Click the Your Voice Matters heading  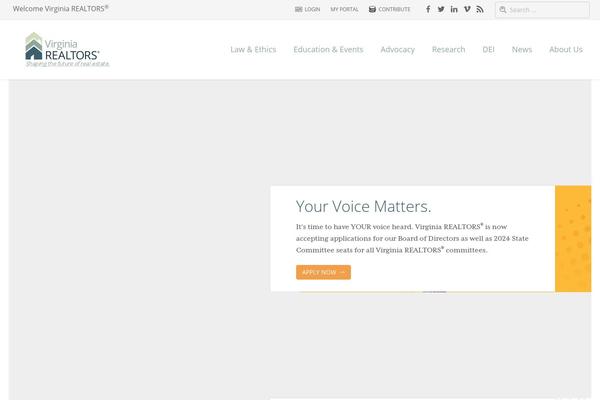(363, 206)
